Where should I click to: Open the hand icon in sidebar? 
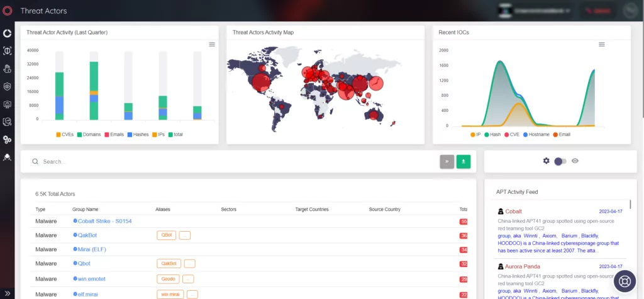pyautogui.click(x=7, y=69)
